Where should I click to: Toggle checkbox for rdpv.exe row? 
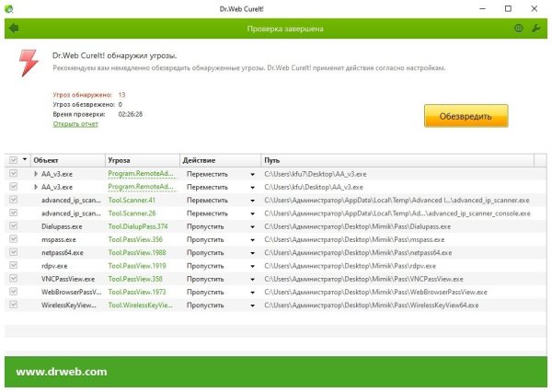click(14, 265)
